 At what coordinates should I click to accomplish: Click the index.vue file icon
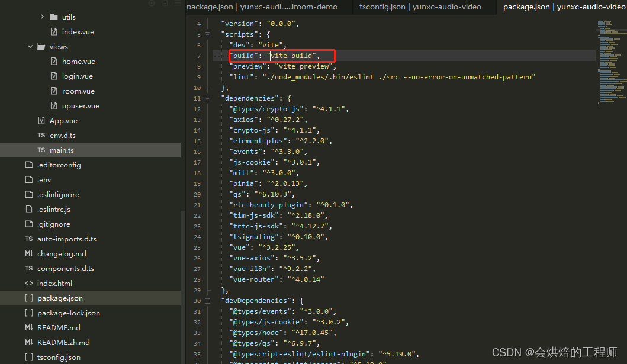[x=54, y=31]
